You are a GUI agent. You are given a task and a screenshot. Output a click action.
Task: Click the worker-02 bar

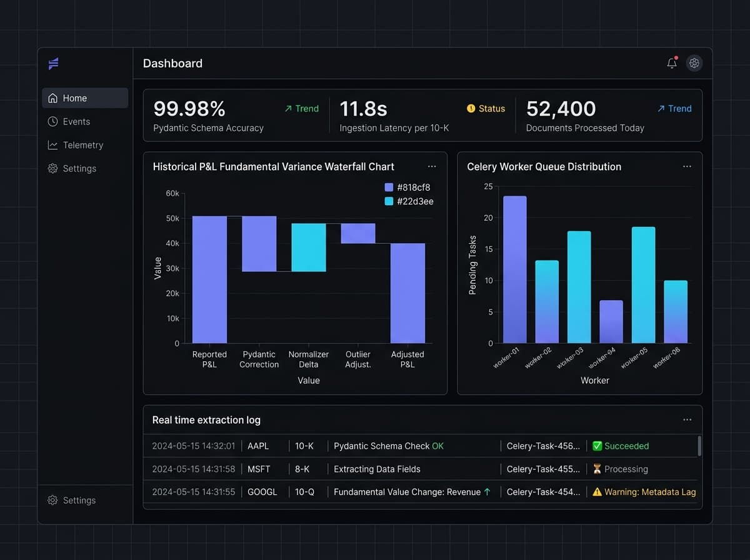point(547,302)
